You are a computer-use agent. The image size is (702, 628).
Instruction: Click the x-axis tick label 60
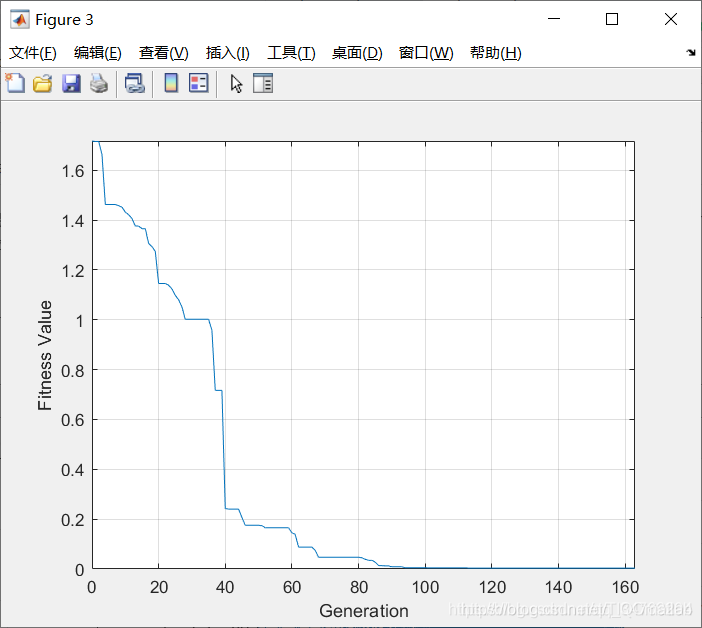click(x=292, y=587)
